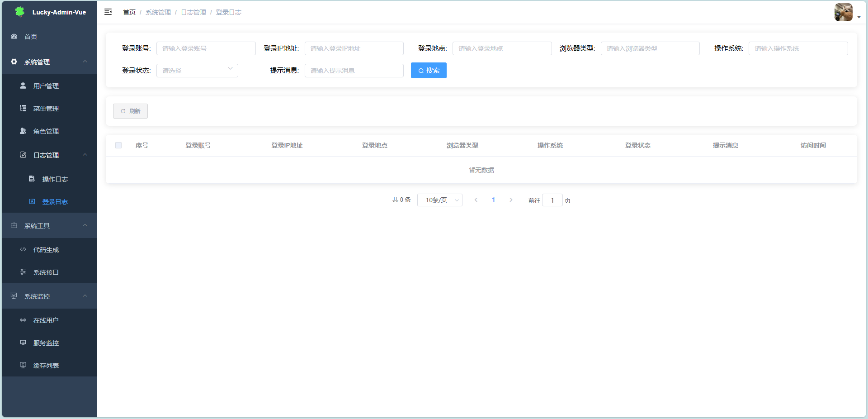Click the 登录IP地址 column header
Viewport: 868px width, 419px height.
[x=287, y=145]
